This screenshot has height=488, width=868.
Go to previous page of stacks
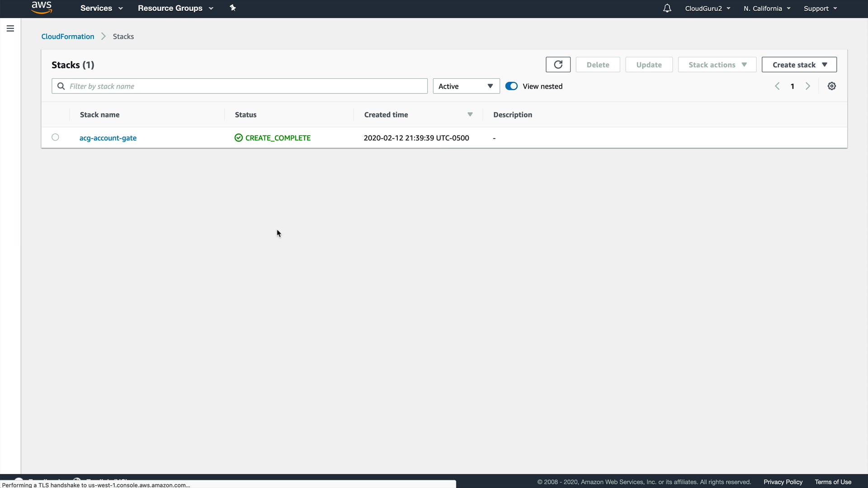point(777,86)
